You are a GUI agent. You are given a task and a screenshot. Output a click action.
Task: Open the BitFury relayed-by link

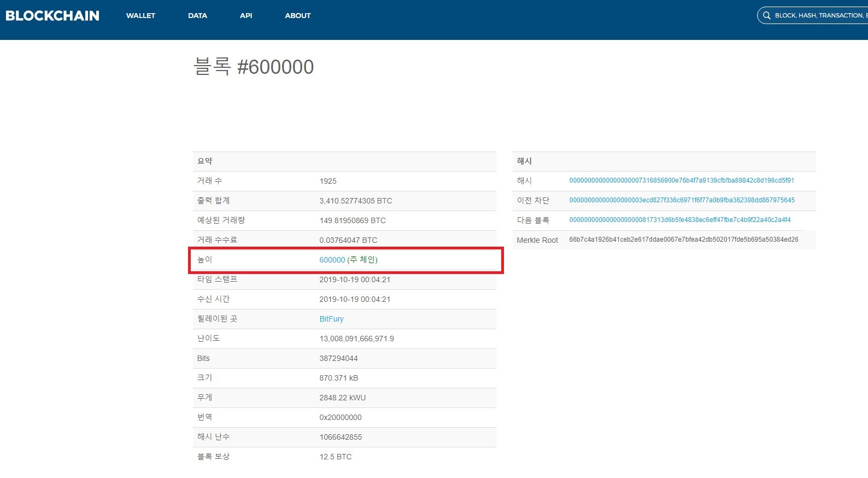pos(331,319)
